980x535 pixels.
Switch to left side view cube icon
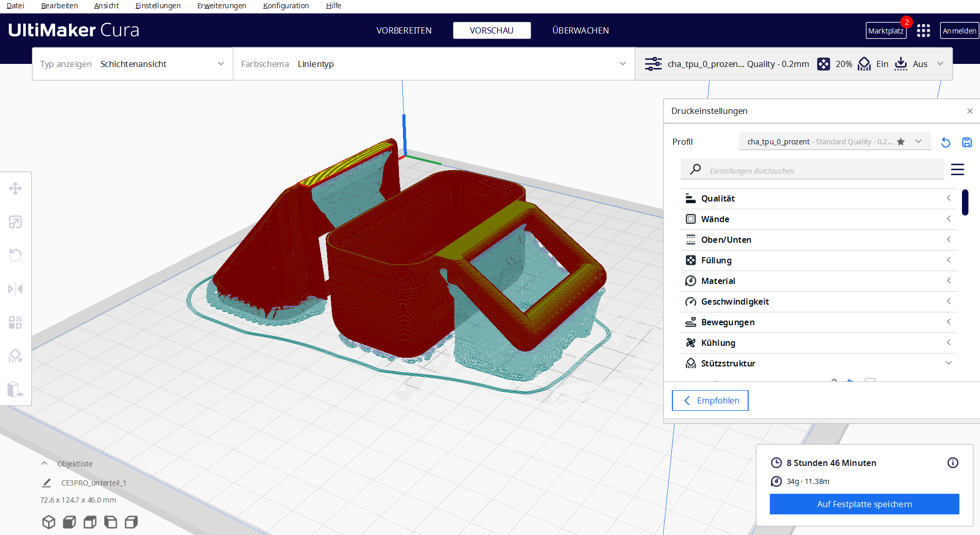coord(111,522)
